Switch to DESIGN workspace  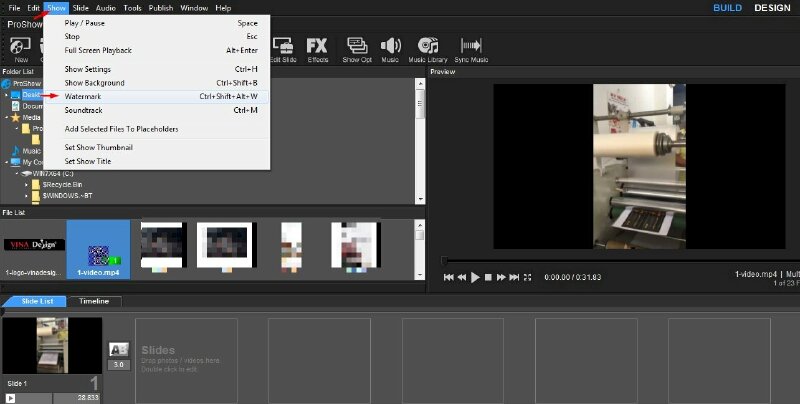click(x=772, y=8)
